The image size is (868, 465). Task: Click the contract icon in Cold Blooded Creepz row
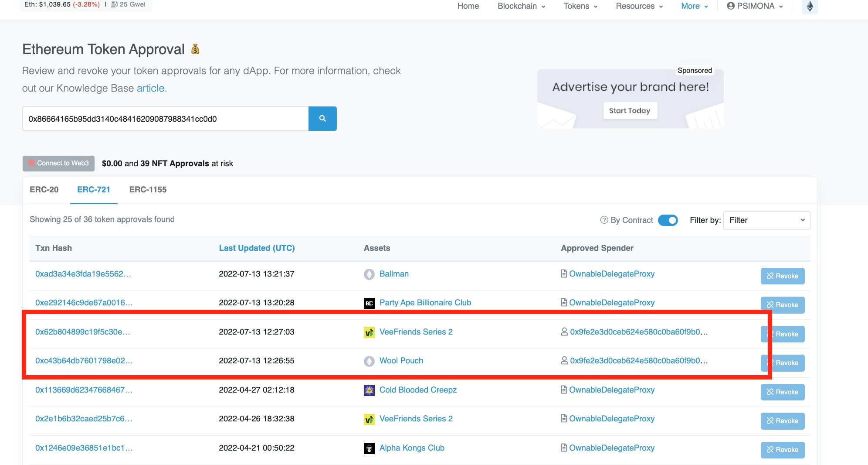pos(564,390)
